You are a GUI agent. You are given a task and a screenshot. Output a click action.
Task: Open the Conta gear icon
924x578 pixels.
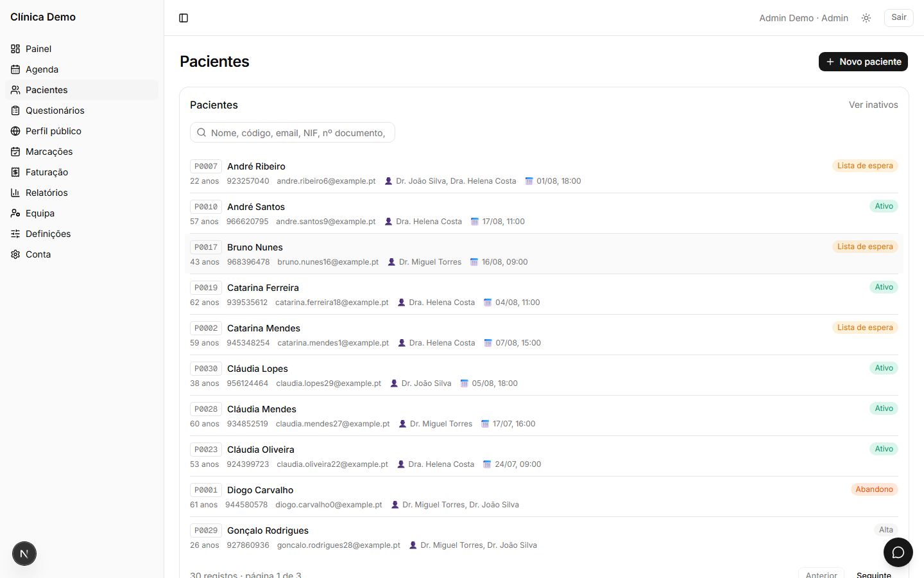coord(15,254)
